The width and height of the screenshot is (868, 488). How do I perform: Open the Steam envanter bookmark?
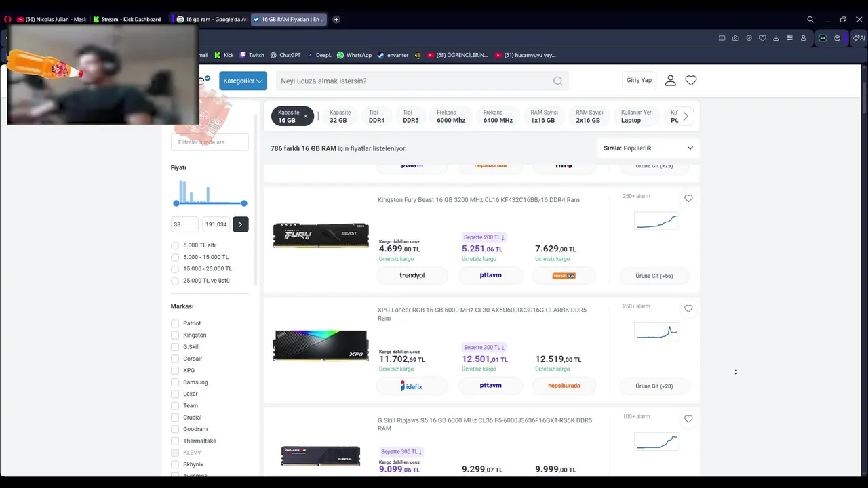(x=393, y=55)
